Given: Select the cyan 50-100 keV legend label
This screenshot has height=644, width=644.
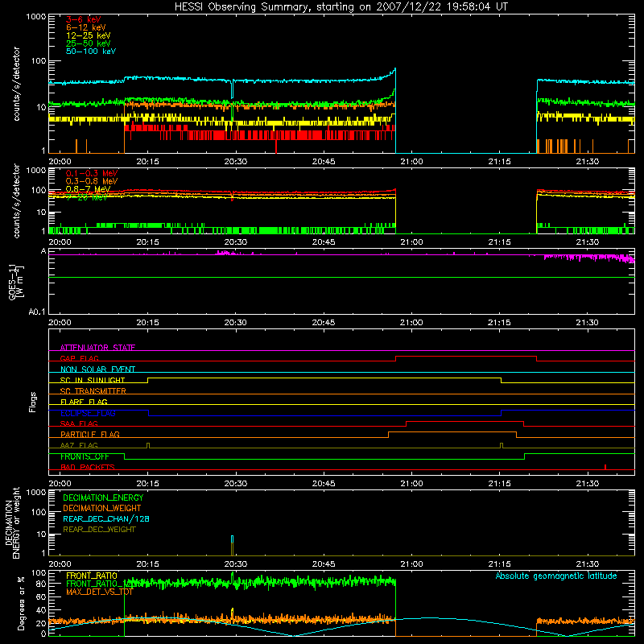Looking at the screenshot, I should [x=91, y=52].
